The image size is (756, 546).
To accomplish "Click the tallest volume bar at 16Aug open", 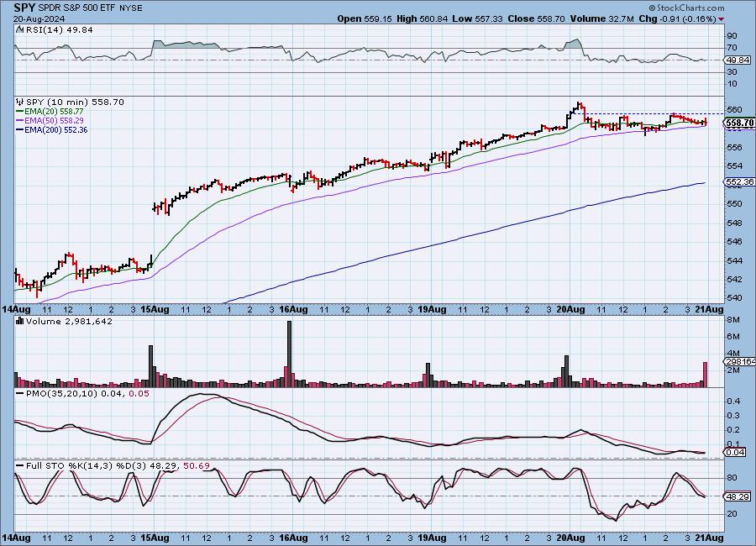I will (289, 354).
